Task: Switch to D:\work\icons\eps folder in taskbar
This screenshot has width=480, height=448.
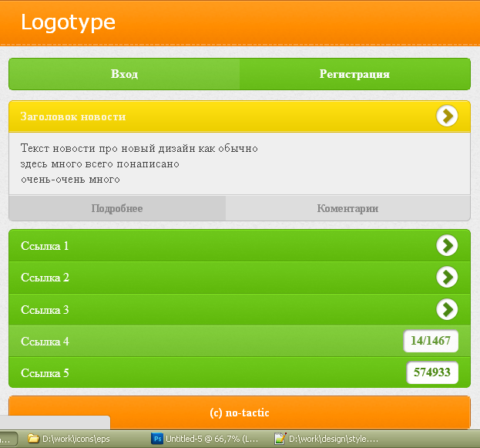Action: (x=69, y=439)
